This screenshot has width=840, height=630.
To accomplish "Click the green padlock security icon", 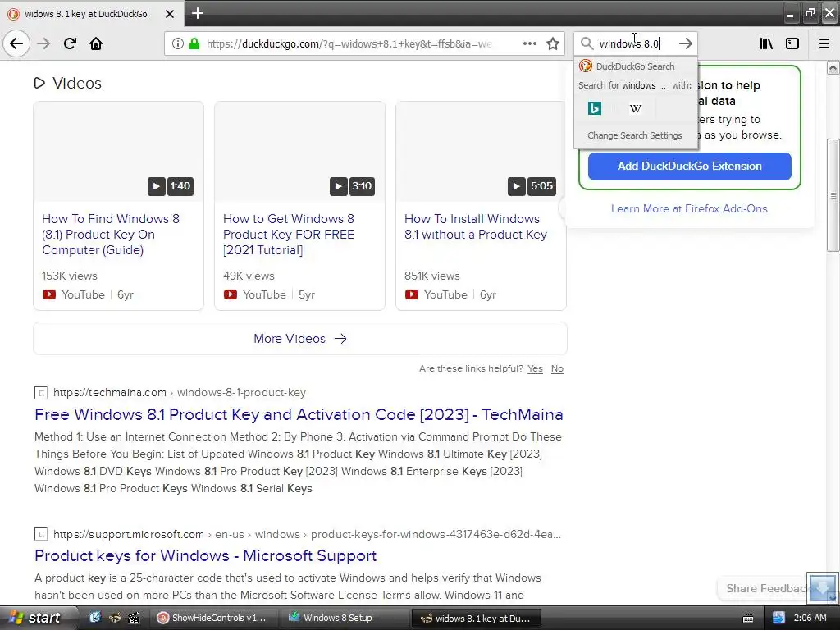I will (x=194, y=43).
